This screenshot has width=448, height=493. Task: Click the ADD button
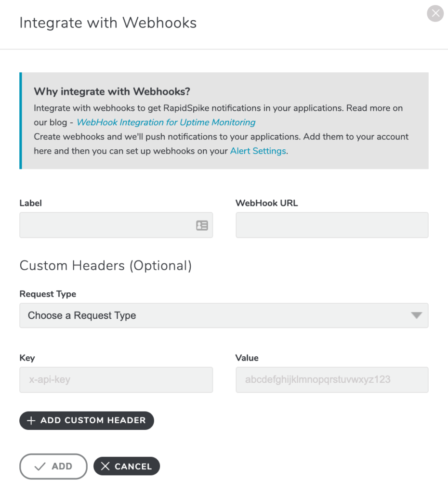click(53, 466)
